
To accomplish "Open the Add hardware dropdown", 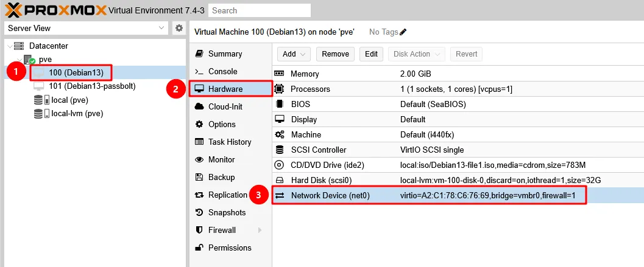I will click(294, 54).
